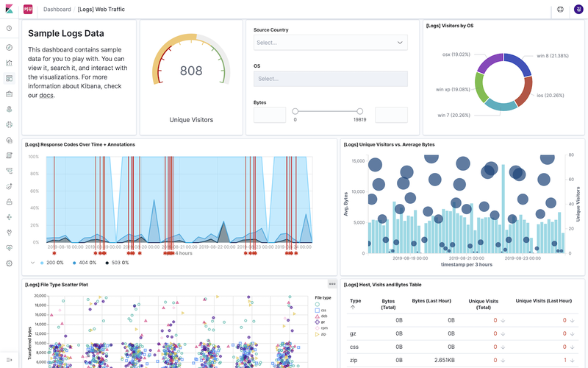
Task: Open the user avatar menu
Action: [578, 10]
